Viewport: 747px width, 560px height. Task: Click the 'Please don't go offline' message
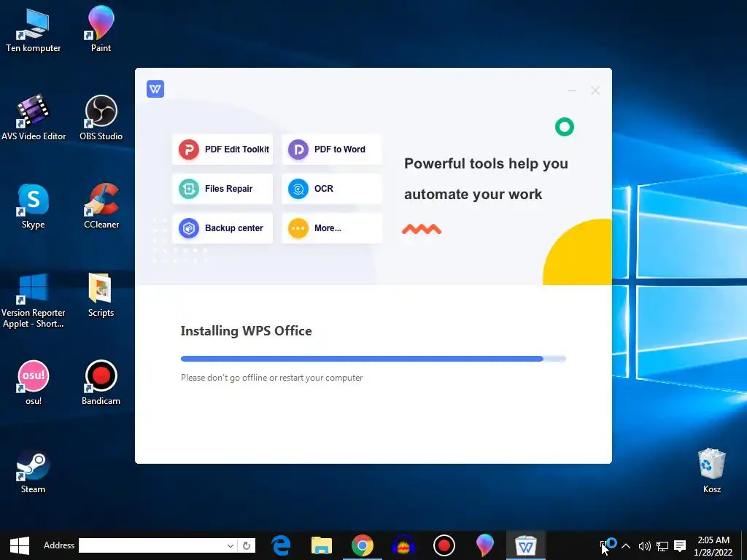[271, 378]
